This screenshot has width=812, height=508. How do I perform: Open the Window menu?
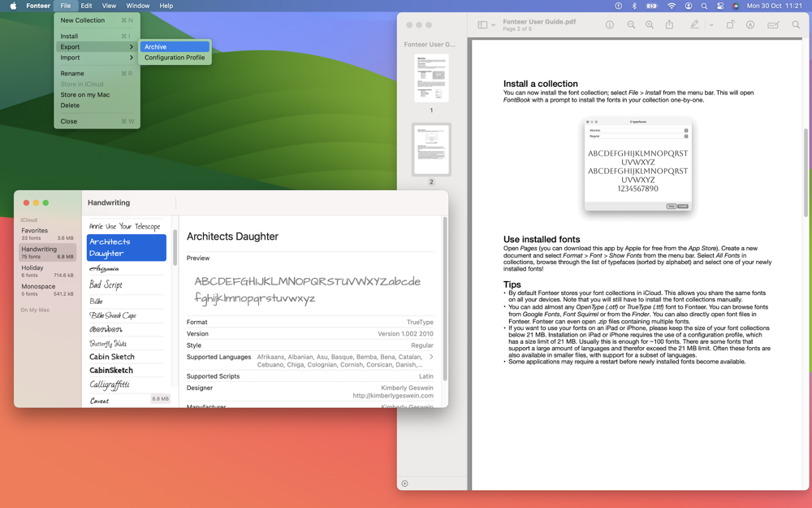point(138,6)
